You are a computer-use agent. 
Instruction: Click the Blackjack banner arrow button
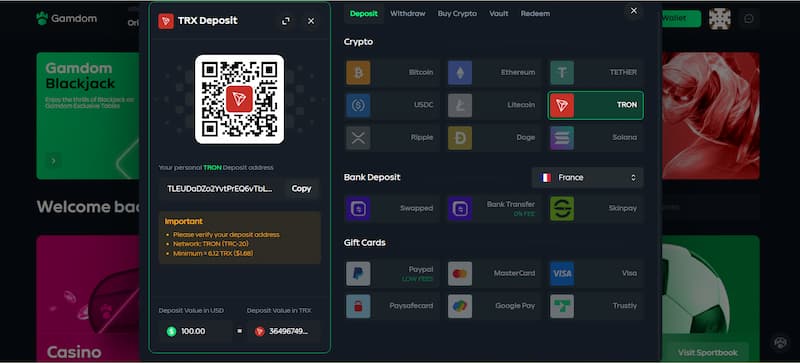(54, 161)
